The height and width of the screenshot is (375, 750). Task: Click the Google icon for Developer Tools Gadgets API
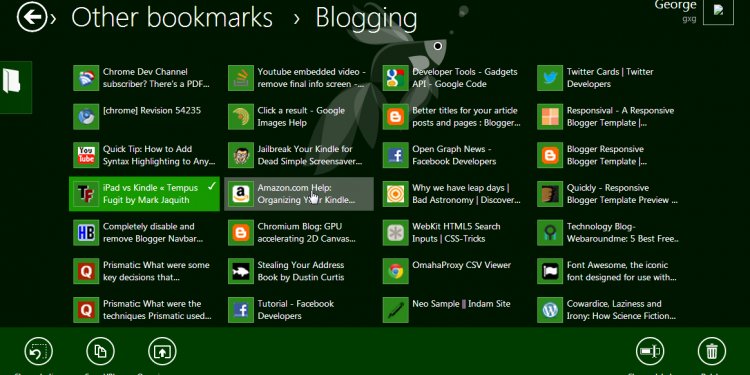click(396, 78)
